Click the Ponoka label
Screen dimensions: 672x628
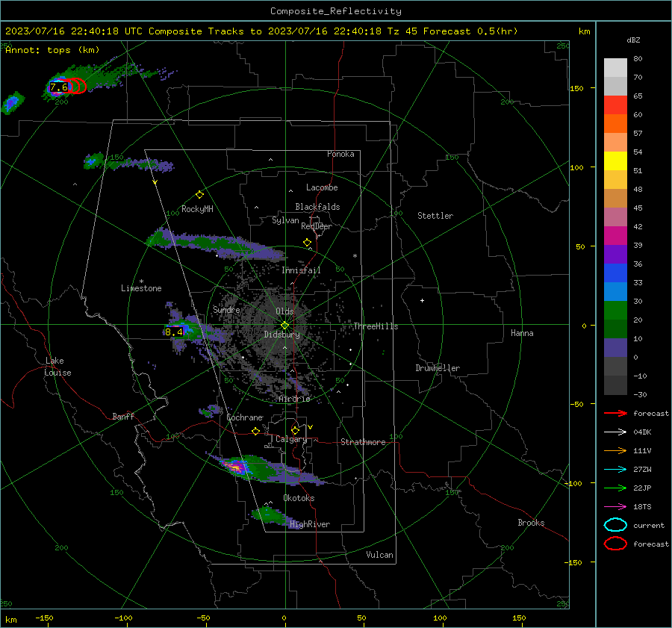(340, 154)
